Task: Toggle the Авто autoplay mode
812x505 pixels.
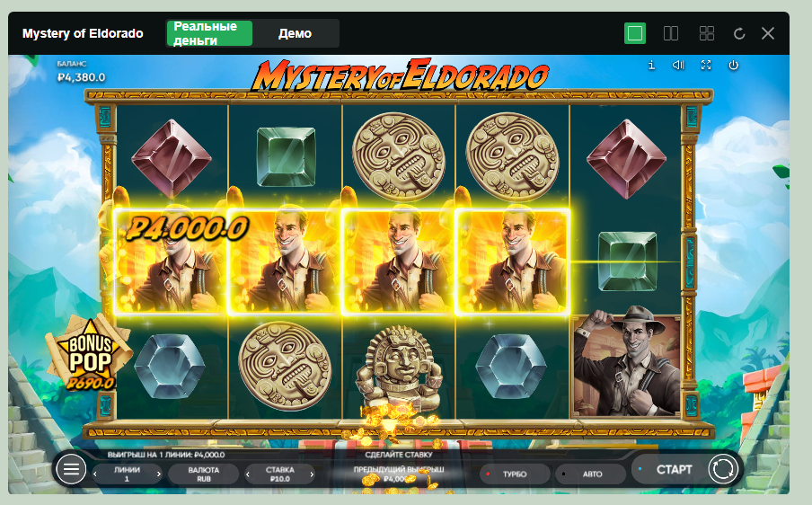Action: 590,474
